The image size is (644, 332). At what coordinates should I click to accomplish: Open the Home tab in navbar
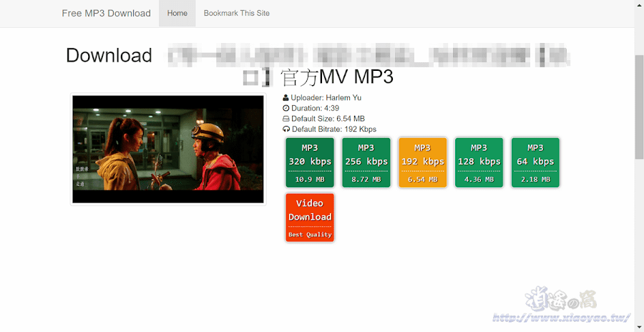click(x=177, y=13)
